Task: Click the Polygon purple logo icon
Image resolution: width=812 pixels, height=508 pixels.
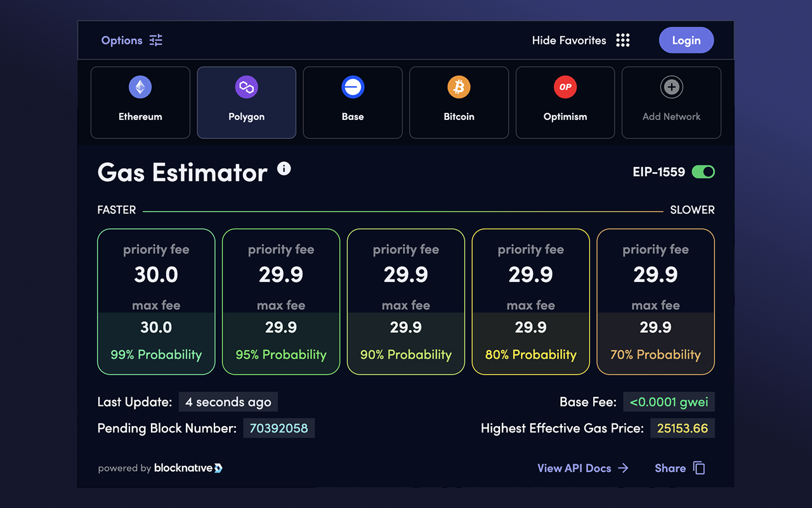Action: click(x=247, y=87)
